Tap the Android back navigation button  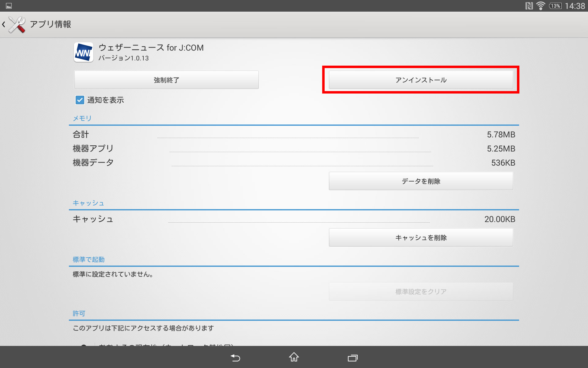[235, 358]
